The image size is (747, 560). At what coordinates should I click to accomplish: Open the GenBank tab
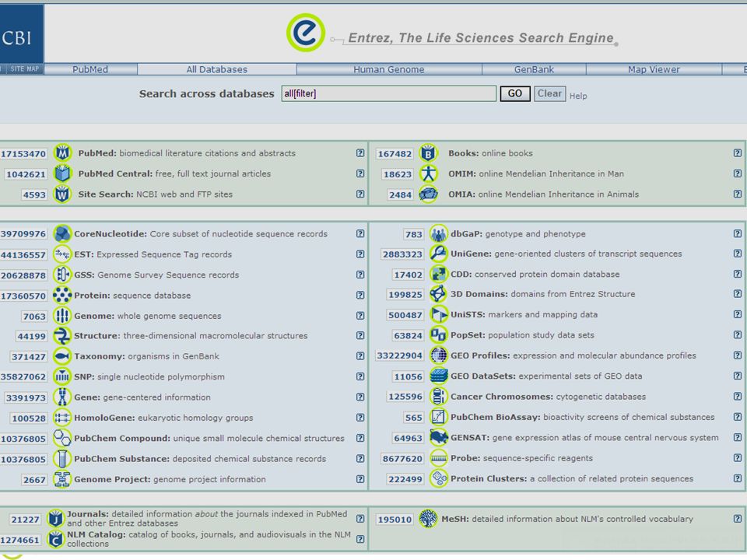pos(534,69)
